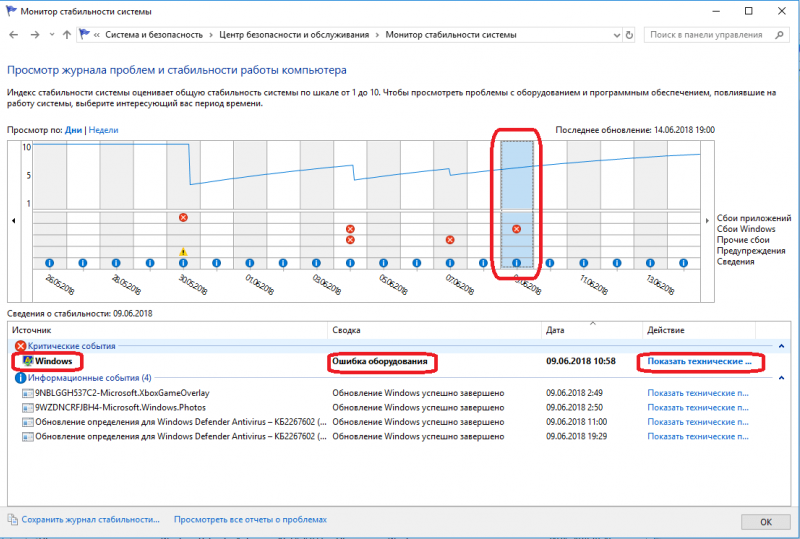Click the date cell 09.06.2018 19:29
Viewport: 800px width, 539px height.
pos(577,436)
